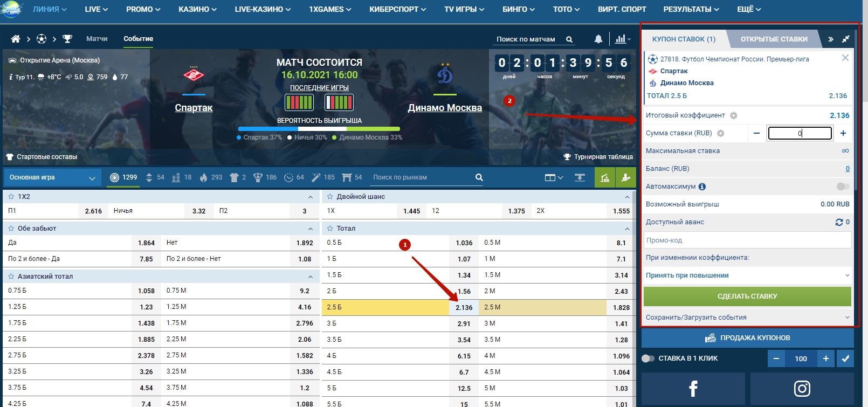Click the football sport breadcrumb icon
The image size is (868, 407).
coord(42,39)
